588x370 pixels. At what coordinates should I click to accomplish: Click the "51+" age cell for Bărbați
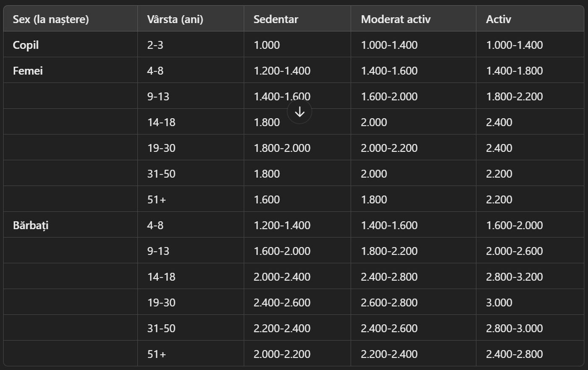(x=157, y=354)
